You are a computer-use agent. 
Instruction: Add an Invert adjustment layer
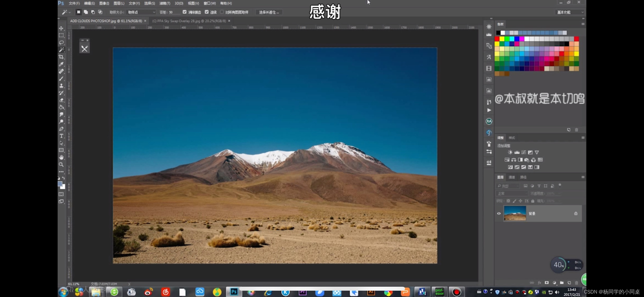pos(510,167)
